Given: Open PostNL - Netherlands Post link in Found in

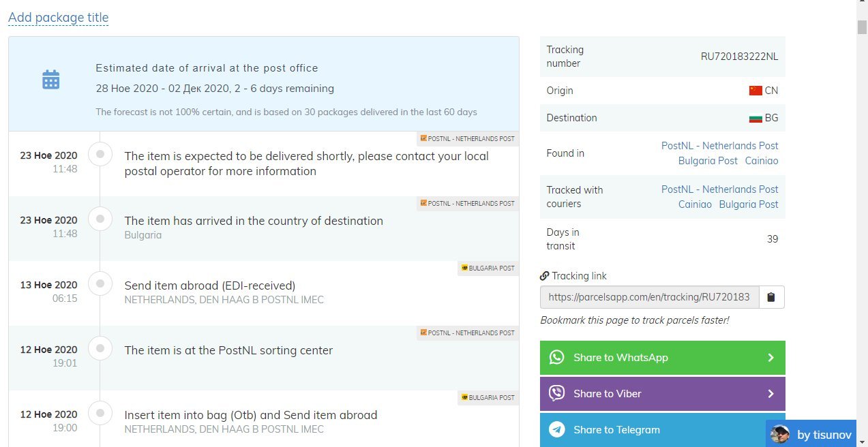Looking at the screenshot, I should pos(719,146).
